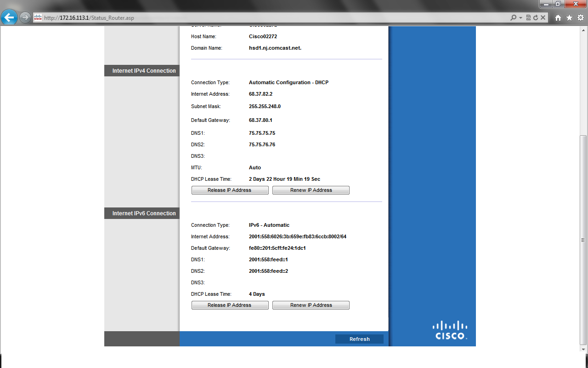Image resolution: width=588 pixels, height=368 pixels.
Task: Open the browser Home page icon
Action: [558, 18]
